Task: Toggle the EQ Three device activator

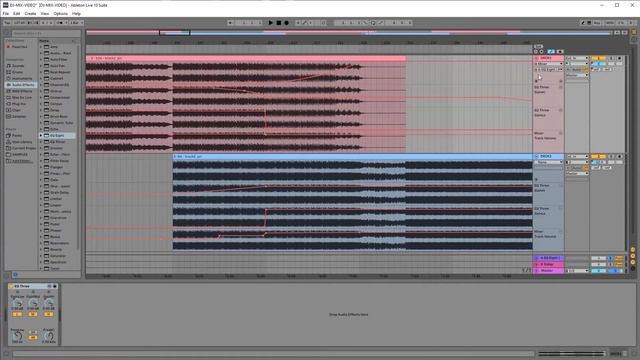Action: click(11, 286)
